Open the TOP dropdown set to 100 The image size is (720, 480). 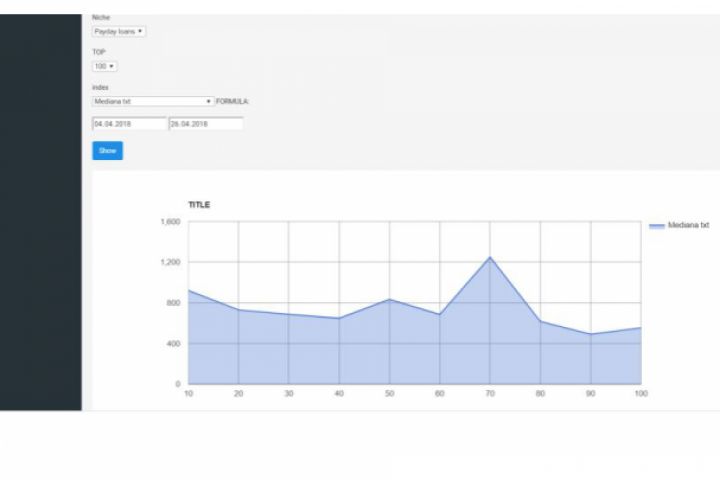click(105, 66)
